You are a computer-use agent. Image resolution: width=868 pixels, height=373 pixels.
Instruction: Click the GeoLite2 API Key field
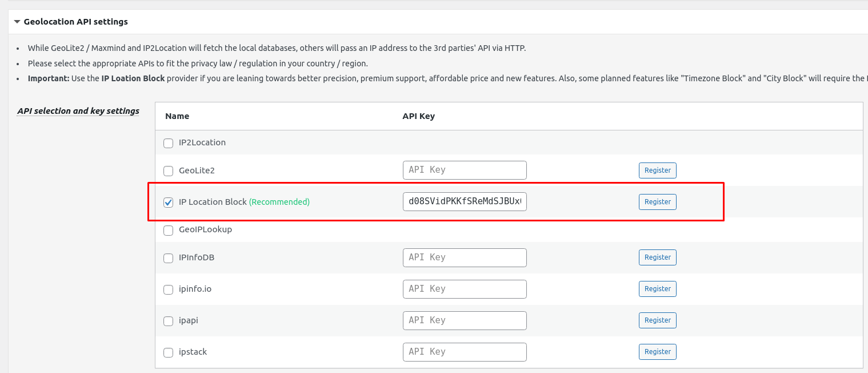pos(465,170)
